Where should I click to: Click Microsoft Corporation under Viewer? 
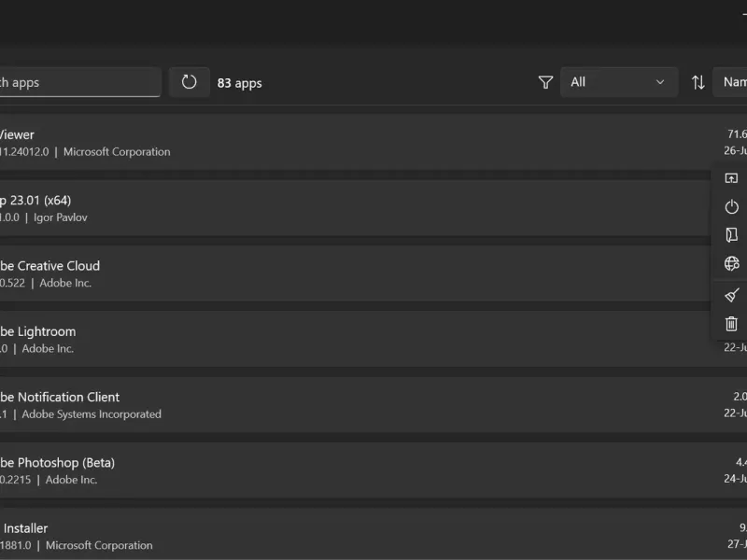pos(117,152)
